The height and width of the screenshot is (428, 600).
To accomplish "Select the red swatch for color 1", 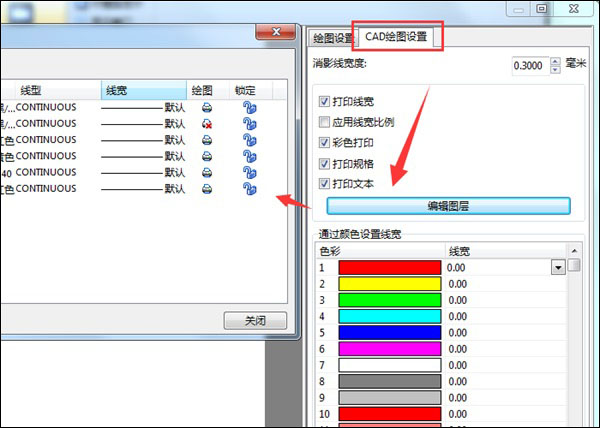I will 390,267.
